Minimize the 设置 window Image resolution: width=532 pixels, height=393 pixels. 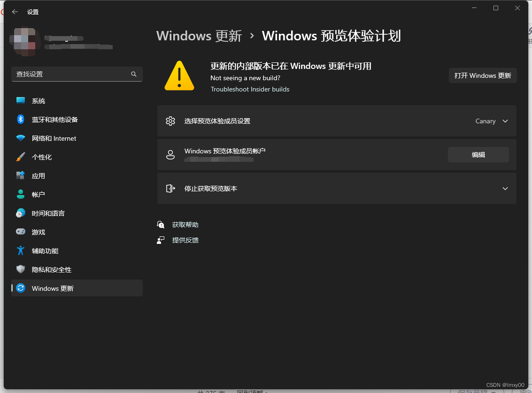point(474,8)
